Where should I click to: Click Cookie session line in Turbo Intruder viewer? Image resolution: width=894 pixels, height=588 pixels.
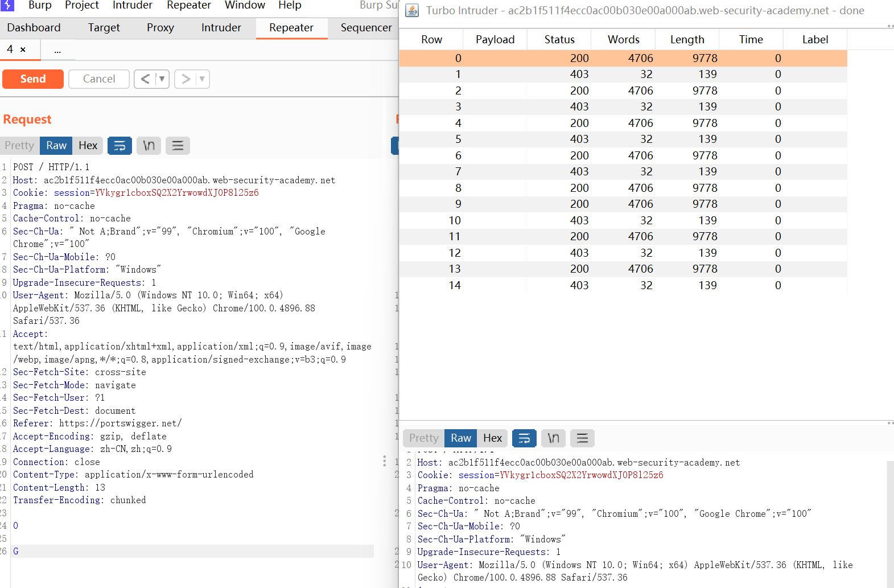541,475
